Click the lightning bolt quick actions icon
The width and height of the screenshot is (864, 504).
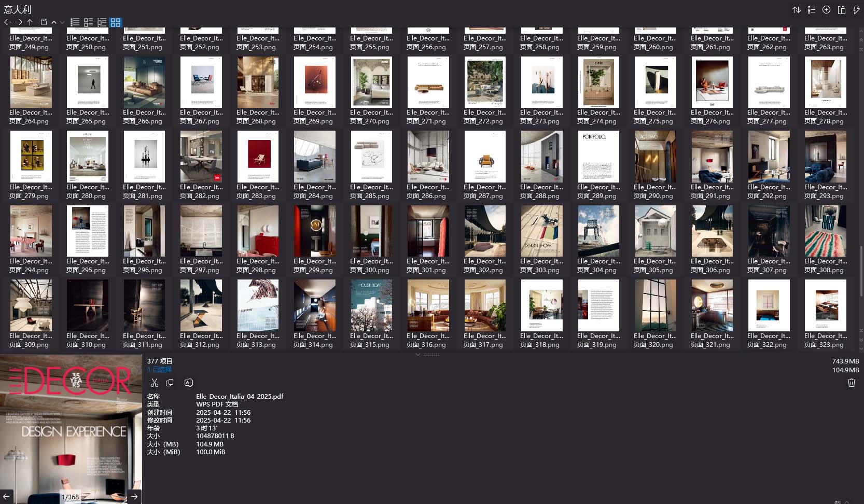click(x=856, y=10)
